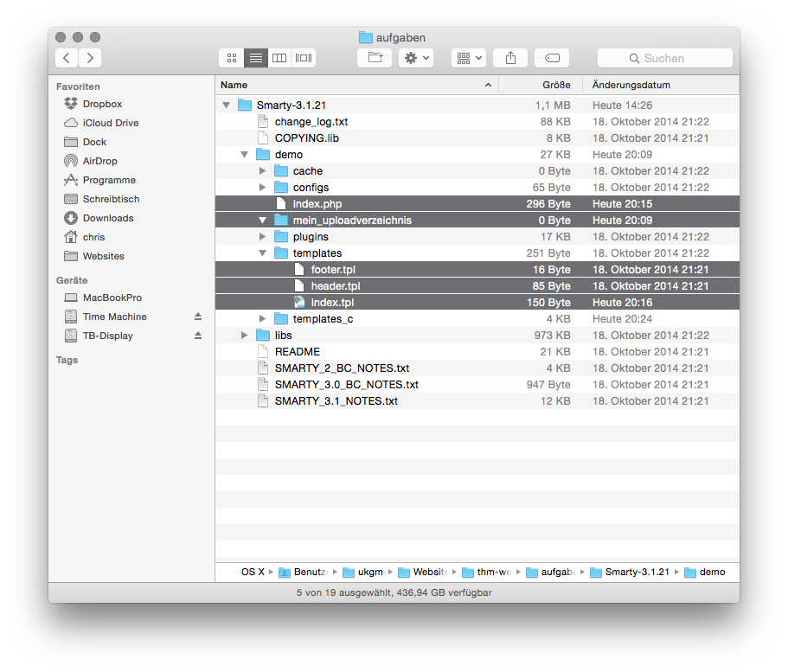
Task: Click the edit tags toolbar button
Action: (x=552, y=58)
